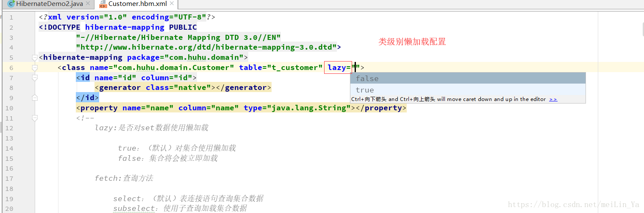Click the Customer.hbm.xml file type icon
This screenshot has width=644, height=213.
click(103, 4)
